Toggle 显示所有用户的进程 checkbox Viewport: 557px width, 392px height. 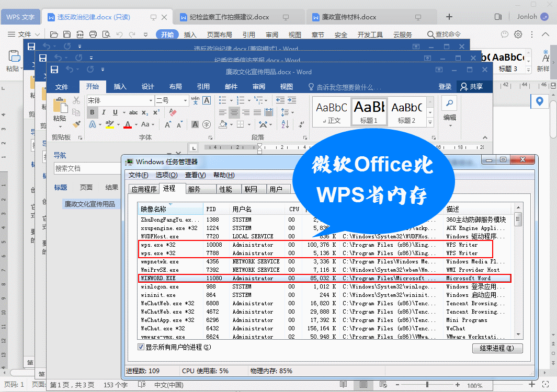(141, 347)
